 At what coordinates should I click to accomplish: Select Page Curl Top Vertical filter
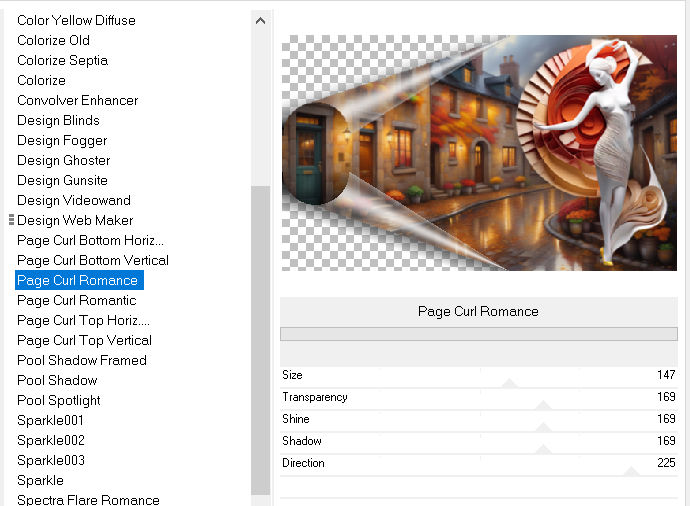[x=84, y=340]
